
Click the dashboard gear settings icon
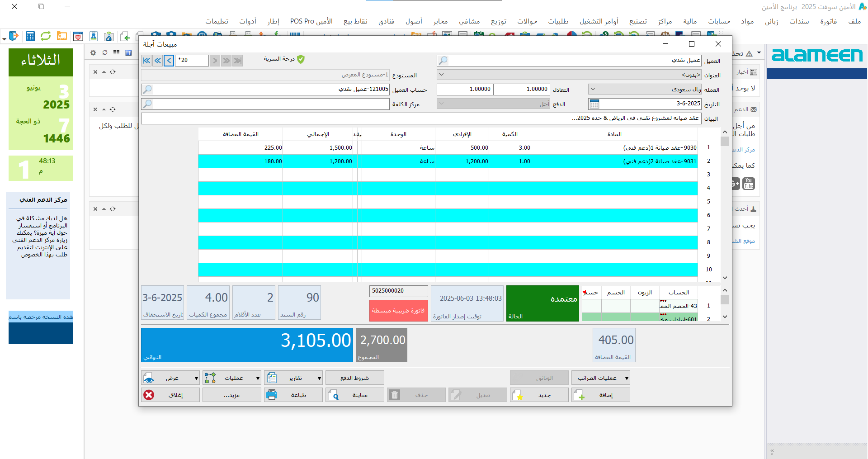93,52
